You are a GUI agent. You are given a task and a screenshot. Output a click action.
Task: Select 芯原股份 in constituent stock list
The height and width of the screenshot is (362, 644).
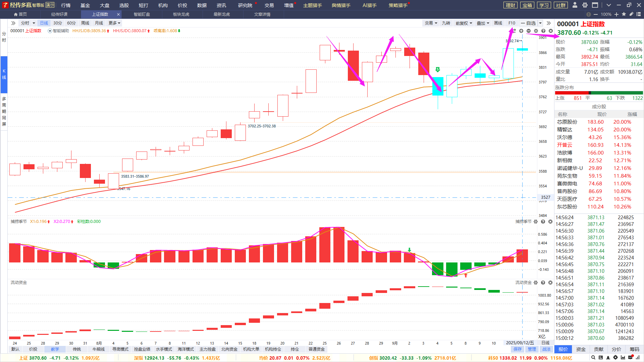pyautogui.click(x=567, y=122)
